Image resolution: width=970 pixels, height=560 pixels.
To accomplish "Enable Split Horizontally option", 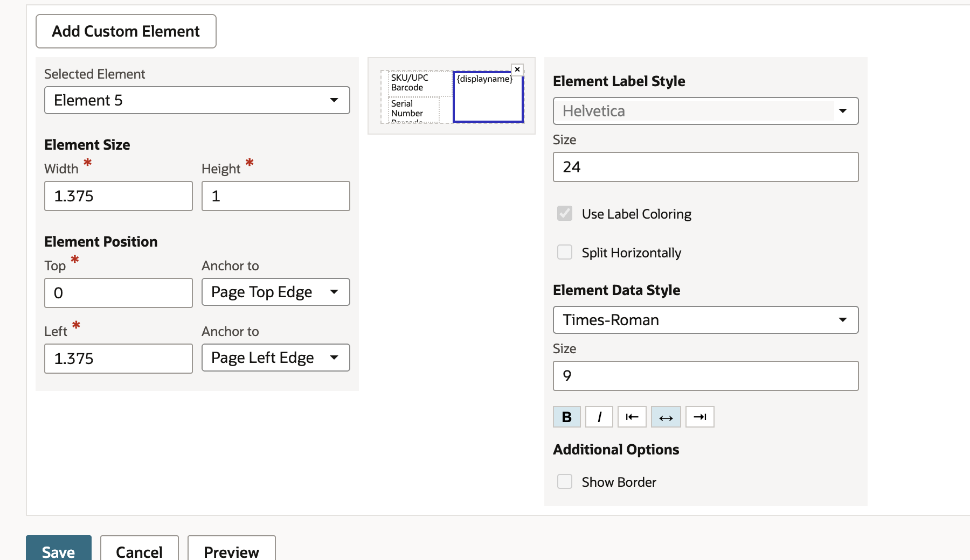I will 565,252.
